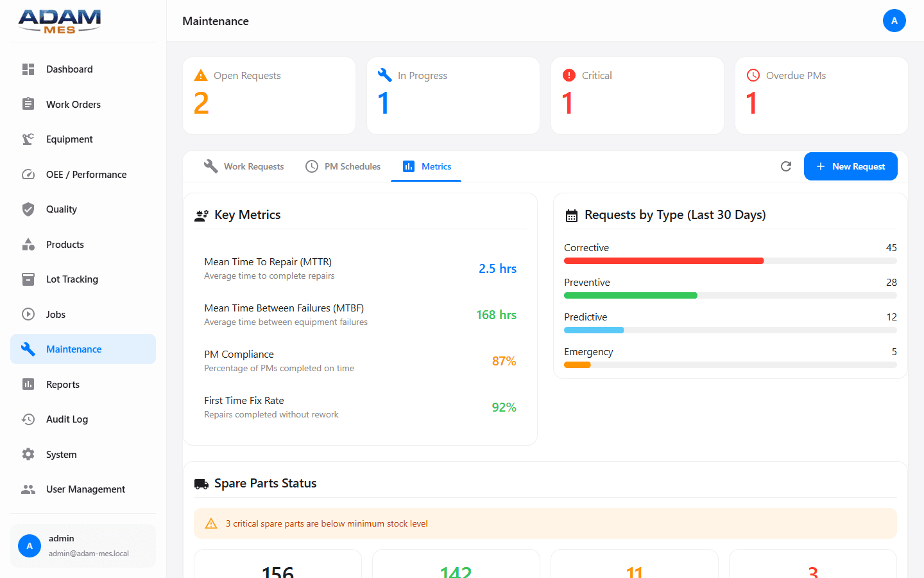Screen dimensions: 924x578
Task: Open the Audit Log history icon
Action: coord(28,419)
